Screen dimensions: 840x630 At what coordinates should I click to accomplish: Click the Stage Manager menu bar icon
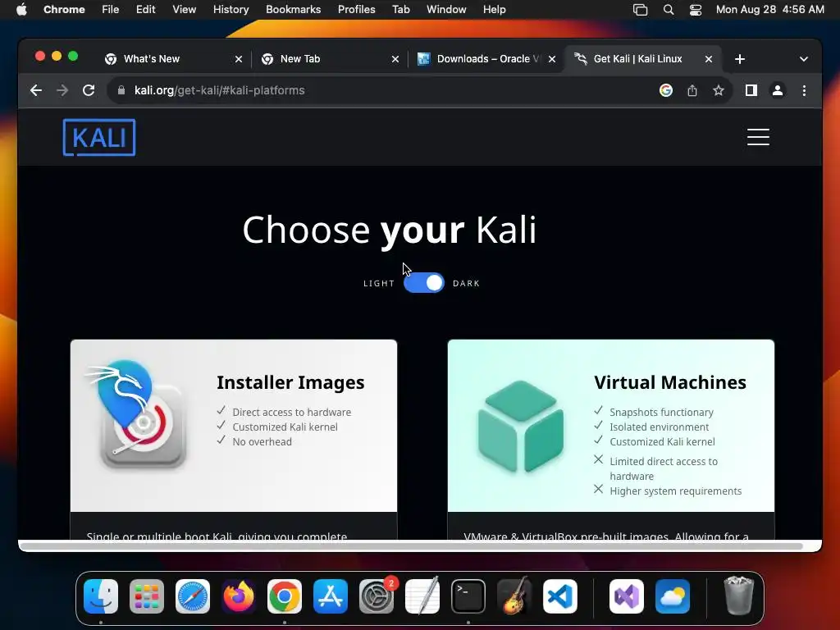(x=640, y=10)
